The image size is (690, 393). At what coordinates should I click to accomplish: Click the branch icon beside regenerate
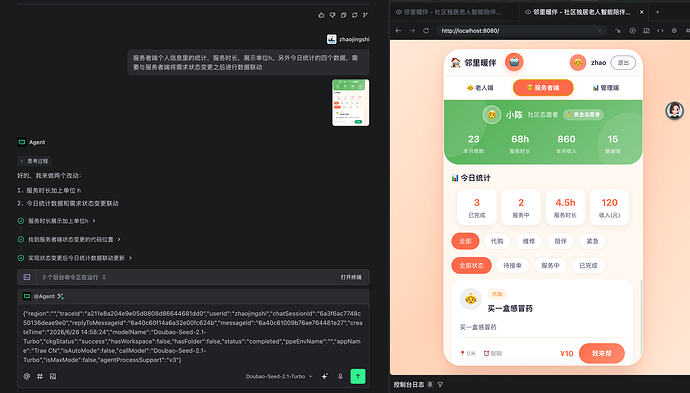(365, 15)
